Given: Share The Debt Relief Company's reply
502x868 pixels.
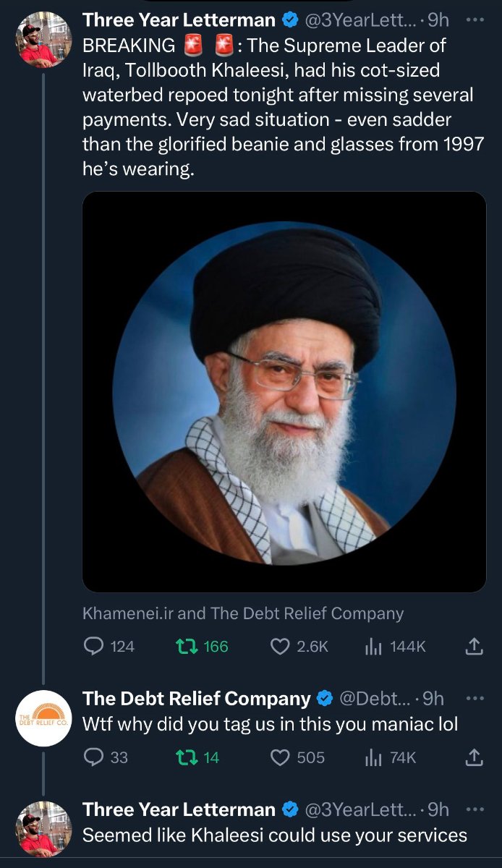Looking at the screenshot, I should 474,757.
